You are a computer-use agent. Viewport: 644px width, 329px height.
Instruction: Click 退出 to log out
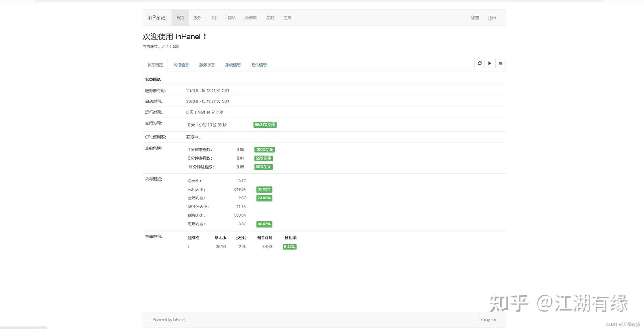pos(492,18)
